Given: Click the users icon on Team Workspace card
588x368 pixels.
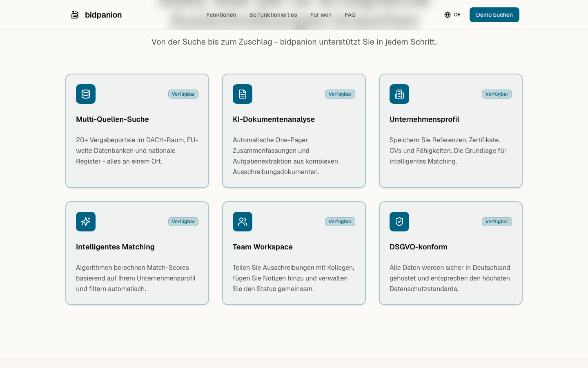Looking at the screenshot, I should [243, 222].
